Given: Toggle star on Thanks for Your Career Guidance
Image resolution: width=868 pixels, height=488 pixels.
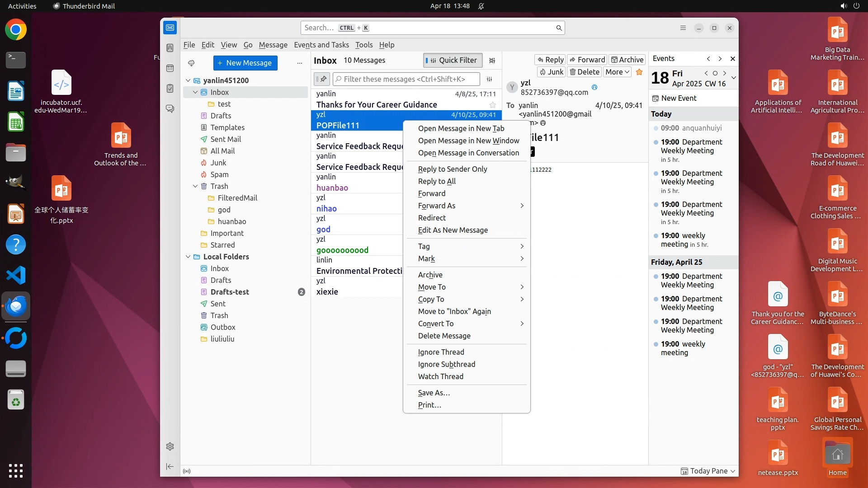Looking at the screenshot, I should [493, 105].
